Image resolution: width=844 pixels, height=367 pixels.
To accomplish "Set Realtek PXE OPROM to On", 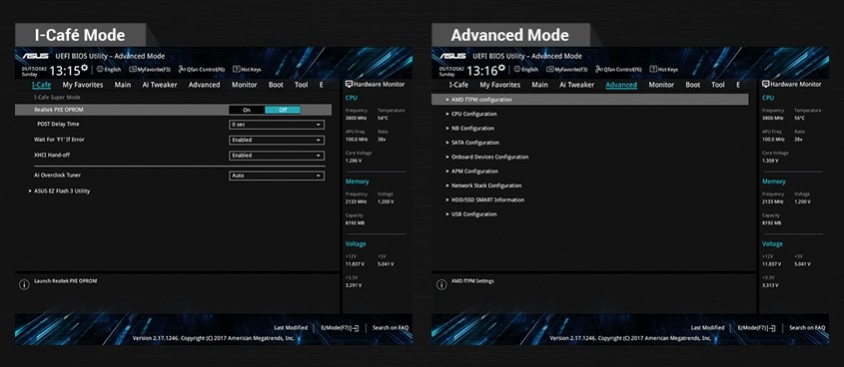I will click(247, 110).
